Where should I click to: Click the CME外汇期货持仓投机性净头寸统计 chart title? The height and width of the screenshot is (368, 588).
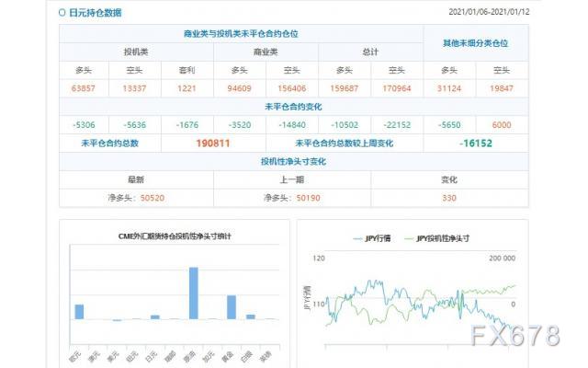click(x=175, y=236)
